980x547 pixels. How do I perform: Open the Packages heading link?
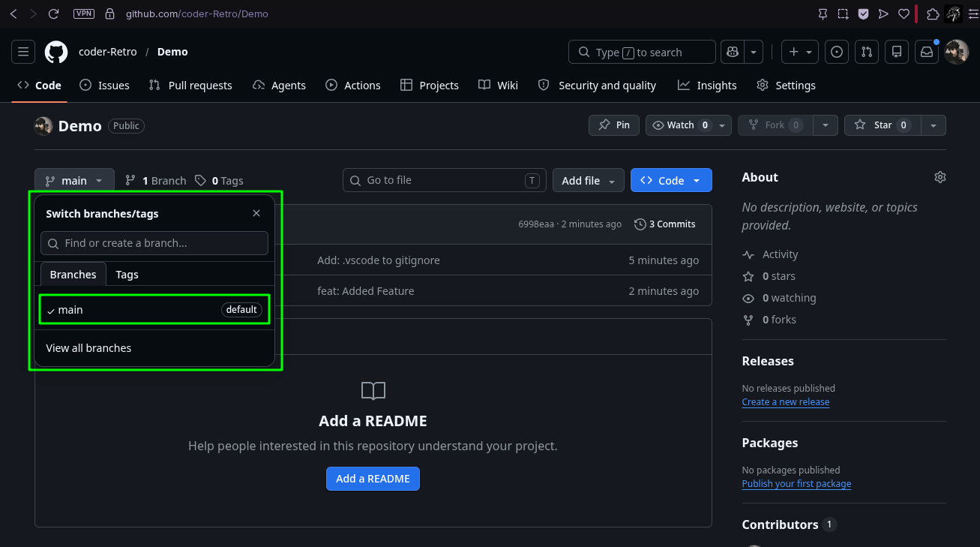[770, 443]
